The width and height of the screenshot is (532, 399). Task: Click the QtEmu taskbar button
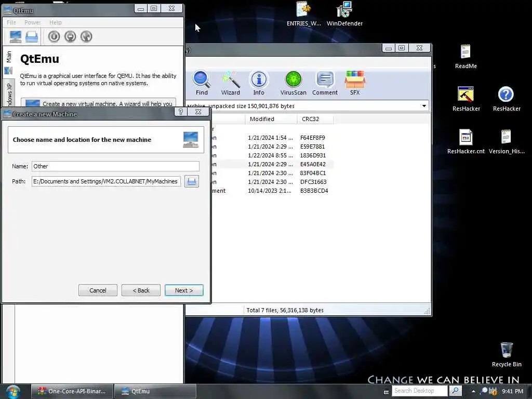pos(155,391)
